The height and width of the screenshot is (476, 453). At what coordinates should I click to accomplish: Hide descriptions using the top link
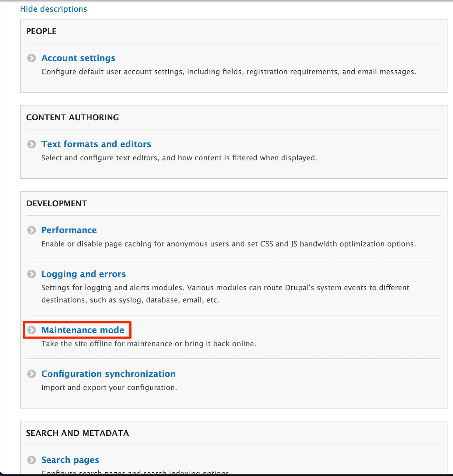[53, 9]
